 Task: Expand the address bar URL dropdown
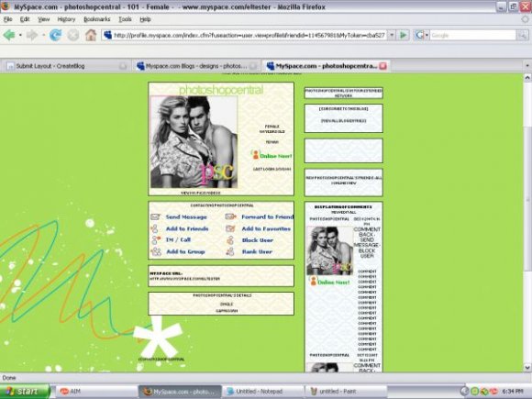(x=392, y=35)
